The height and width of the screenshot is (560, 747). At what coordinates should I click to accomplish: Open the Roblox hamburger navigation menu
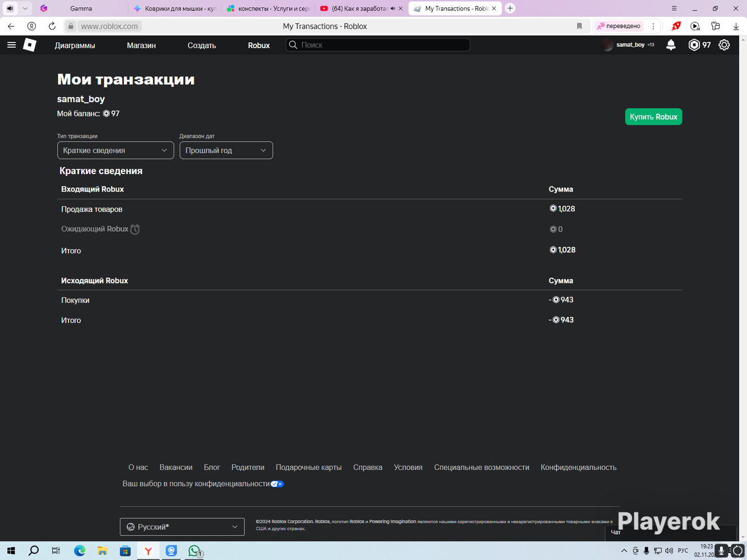(11, 45)
